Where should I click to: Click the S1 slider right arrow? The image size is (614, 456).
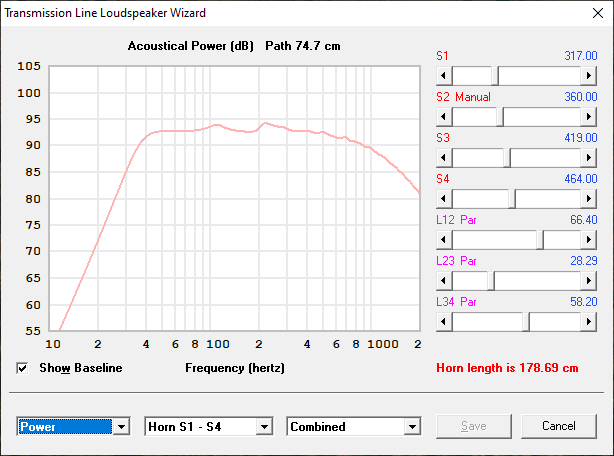(x=589, y=76)
